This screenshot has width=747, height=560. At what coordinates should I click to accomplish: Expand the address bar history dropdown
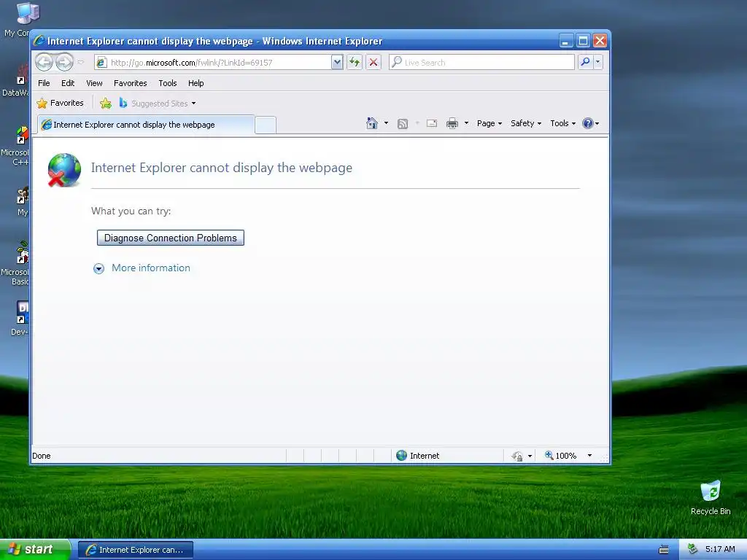point(337,63)
